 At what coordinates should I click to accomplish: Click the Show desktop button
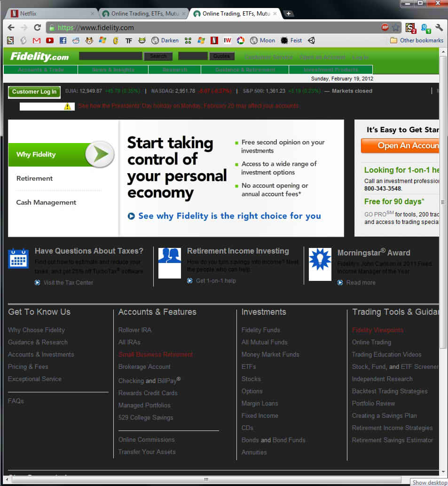(430, 482)
